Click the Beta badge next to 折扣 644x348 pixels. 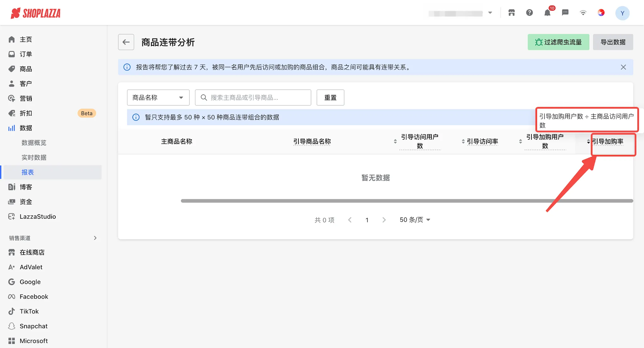pyautogui.click(x=87, y=113)
